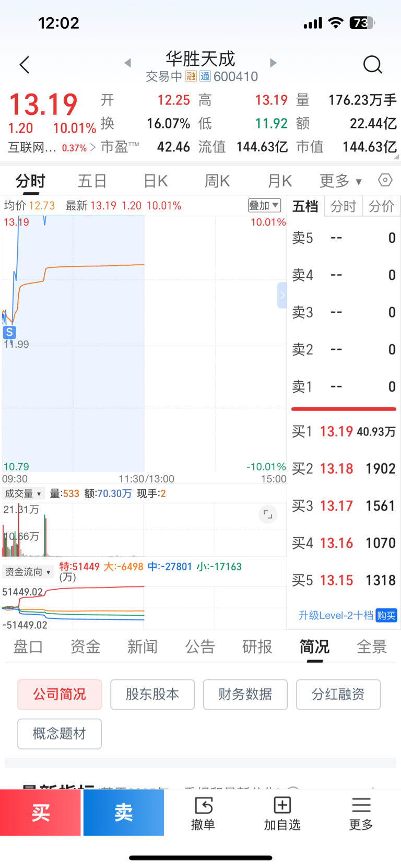Tap the Wi-Fi icon in status bar
This screenshot has width=401, height=868.
336,23
